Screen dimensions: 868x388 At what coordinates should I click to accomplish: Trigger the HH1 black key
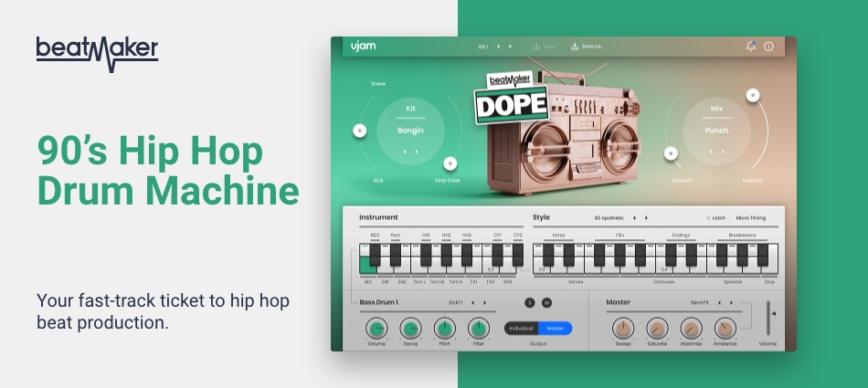426,255
